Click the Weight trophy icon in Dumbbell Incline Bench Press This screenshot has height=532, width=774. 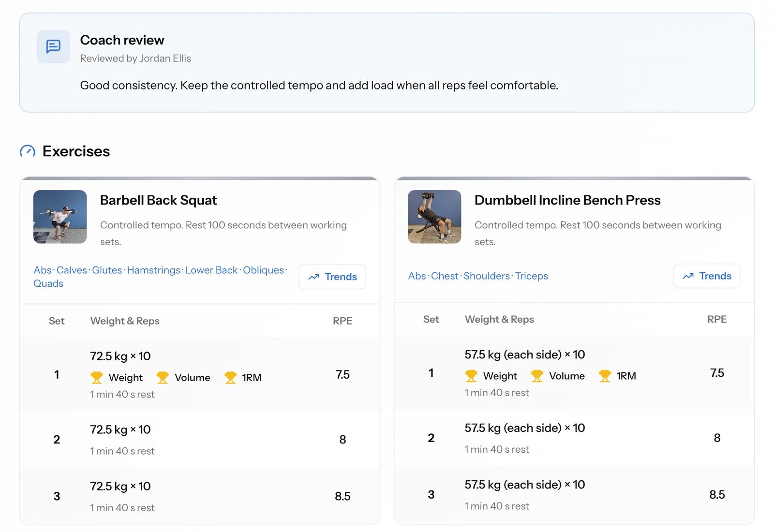coord(471,376)
